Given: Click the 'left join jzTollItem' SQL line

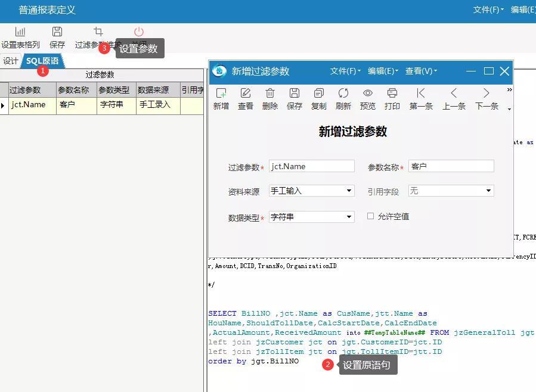Looking at the screenshot, I should click(x=325, y=351).
